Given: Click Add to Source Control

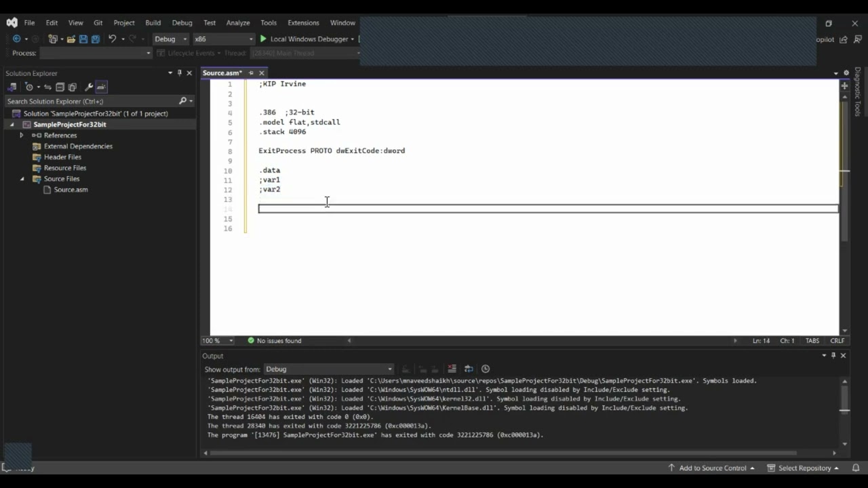Looking at the screenshot, I should tap(711, 468).
